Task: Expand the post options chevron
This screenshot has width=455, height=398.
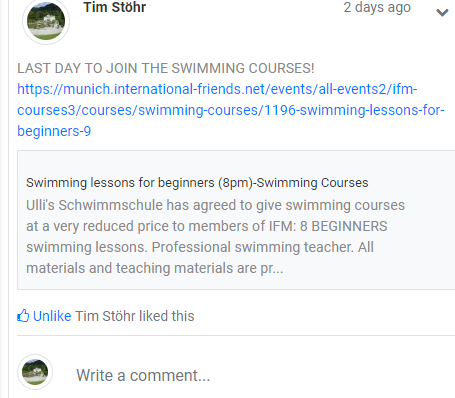Action: click(x=442, y=13)
